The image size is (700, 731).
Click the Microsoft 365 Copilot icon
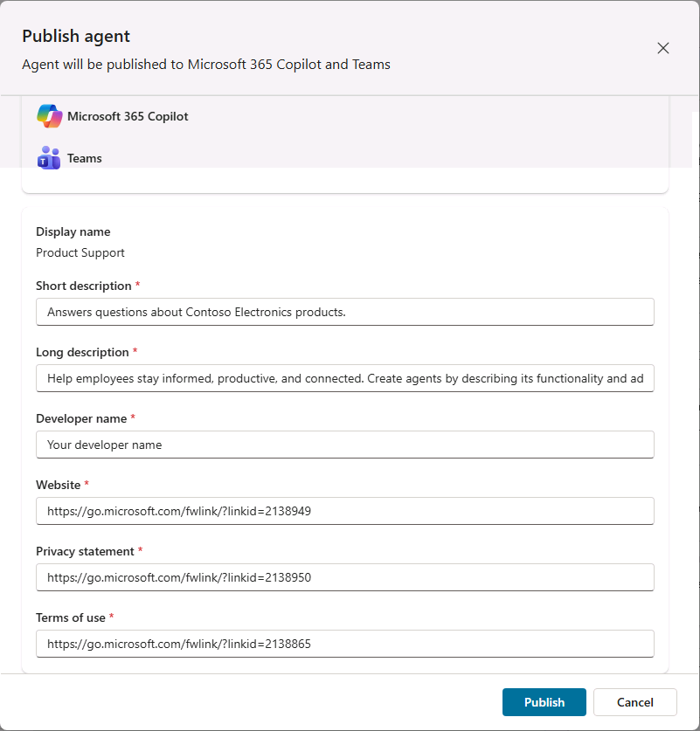pyautogui.click(x=50, y=115)
